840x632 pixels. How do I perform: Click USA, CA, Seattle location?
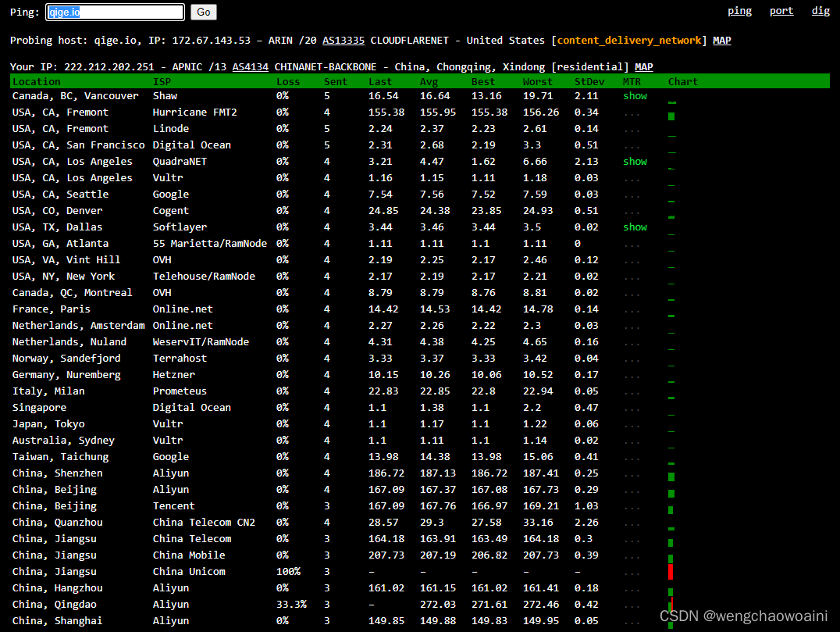60,195
